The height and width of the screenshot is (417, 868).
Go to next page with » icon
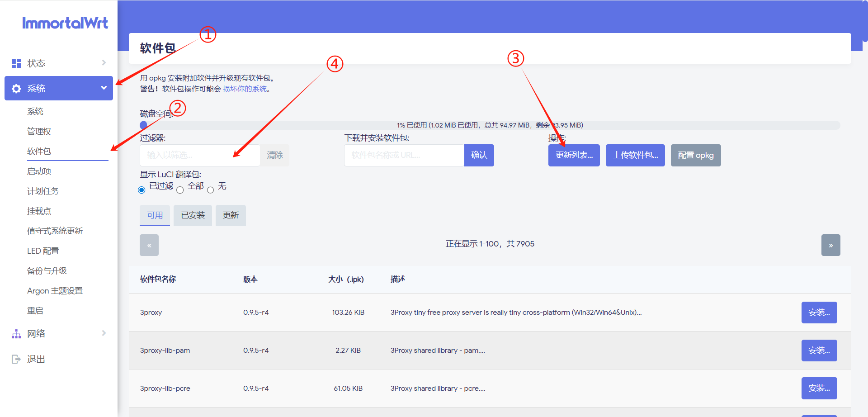click(830, 245)
